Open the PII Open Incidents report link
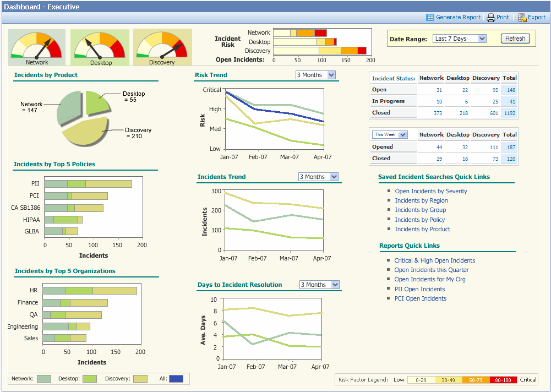 [x=419, y=289]
